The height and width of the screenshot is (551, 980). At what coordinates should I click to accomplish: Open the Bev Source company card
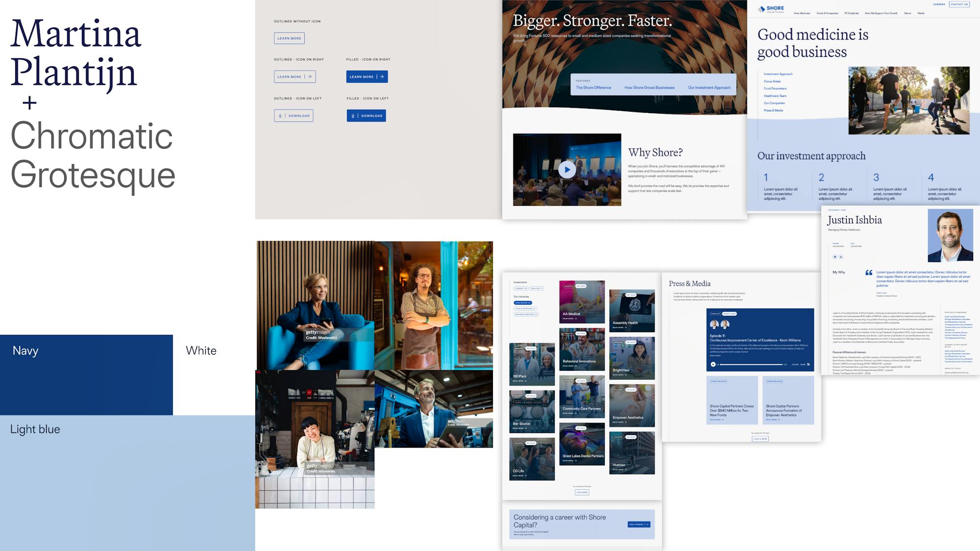(532, 411)
